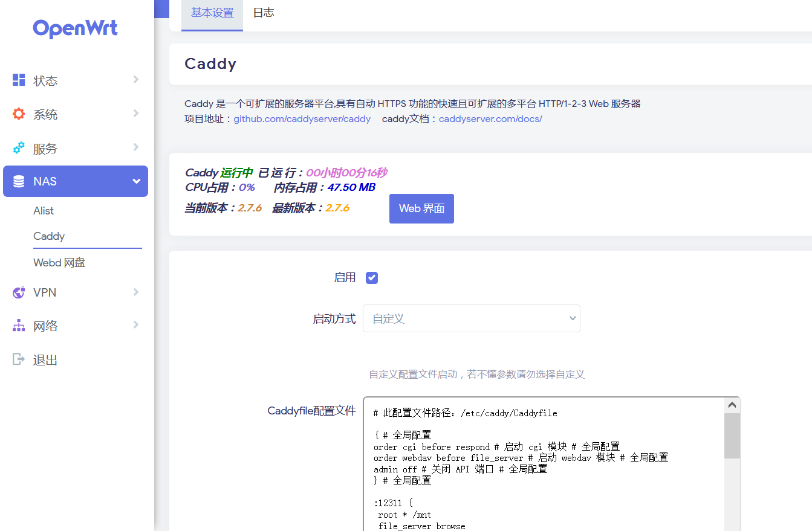Viewport: 812px width, 531px height.
Task: Click the ':12311 {' line in Caddyfile
Action: [x=393, y=503]
